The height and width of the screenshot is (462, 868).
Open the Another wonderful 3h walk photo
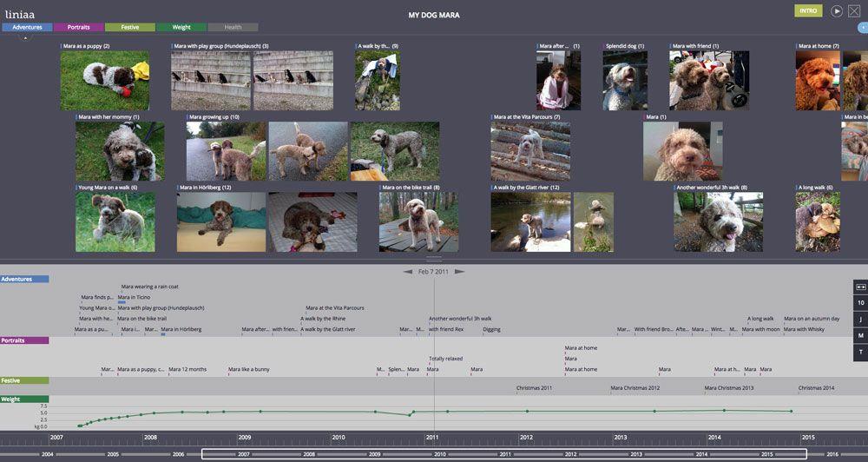[719, 222]
